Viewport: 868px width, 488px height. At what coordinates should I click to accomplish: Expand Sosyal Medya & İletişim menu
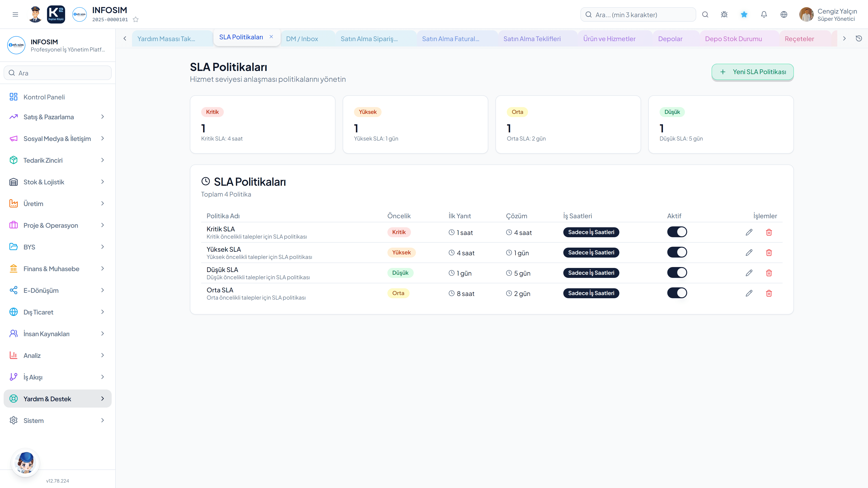[57, 138]
